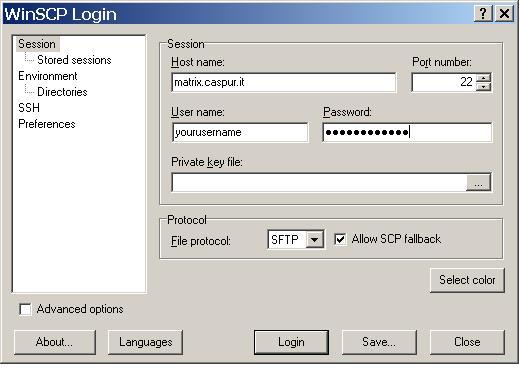Click the User name field

point(240,132)
